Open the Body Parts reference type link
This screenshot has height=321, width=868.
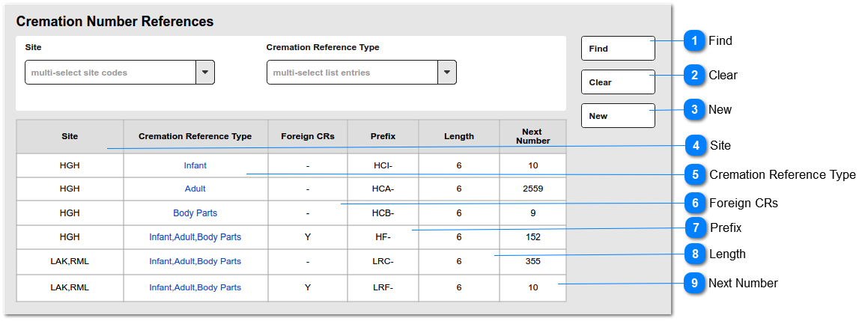tap(195, 213)
